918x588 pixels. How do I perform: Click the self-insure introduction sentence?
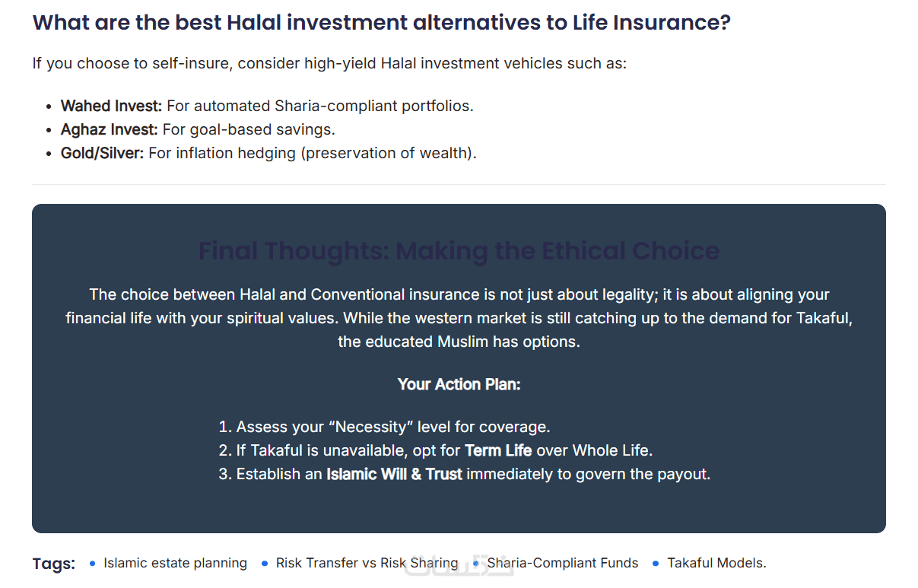pyautogui.click(x=329, y=63)
